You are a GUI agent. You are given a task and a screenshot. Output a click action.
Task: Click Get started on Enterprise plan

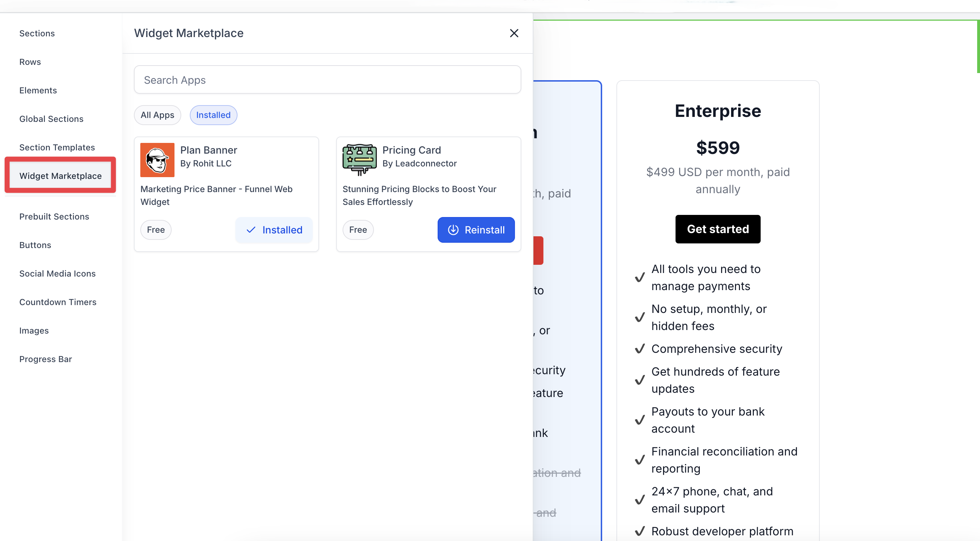tap(718, 229)
